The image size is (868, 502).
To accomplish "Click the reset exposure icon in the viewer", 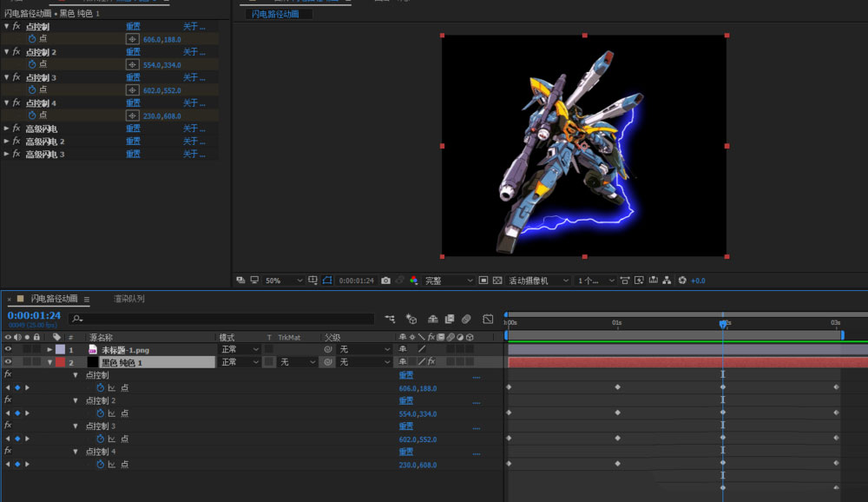I will (x=682, y=281).
